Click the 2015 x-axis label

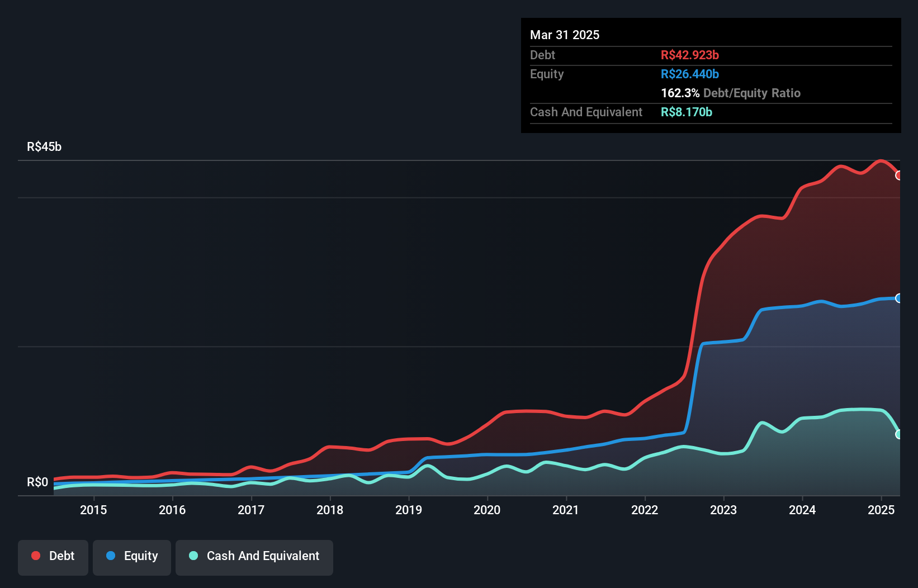tap(93, 510)
